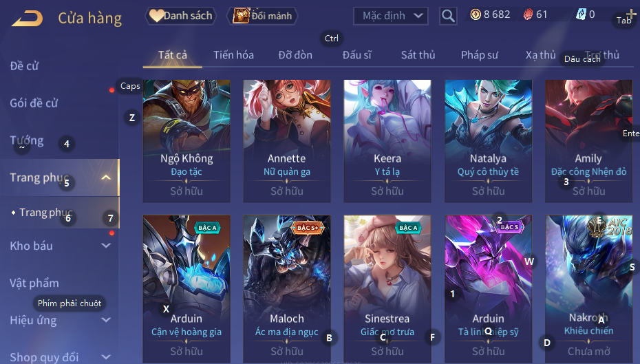Open the Vật phẩm sidebar menu
Image resolution: width=640 pixels, height=364 pixels.
click(34, 283)
